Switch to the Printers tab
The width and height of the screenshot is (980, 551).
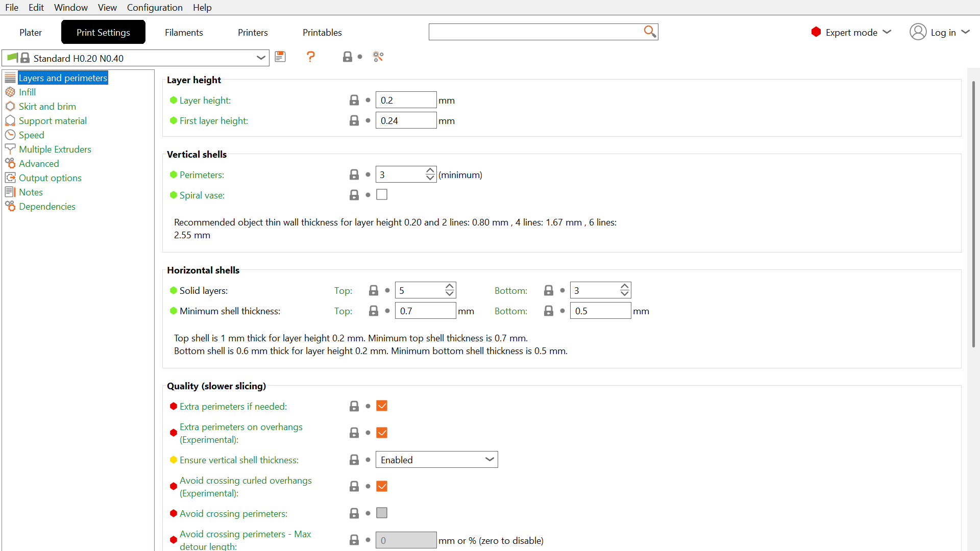tap(253, 32)
